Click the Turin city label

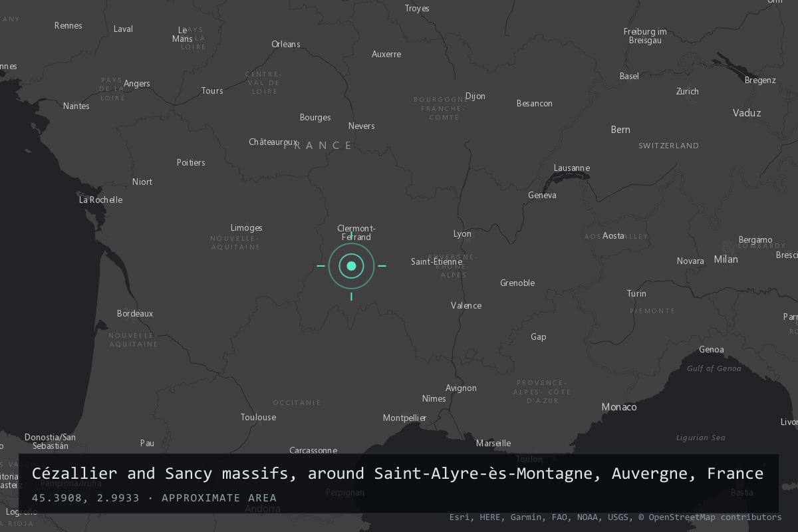click(x=636, y=293)
